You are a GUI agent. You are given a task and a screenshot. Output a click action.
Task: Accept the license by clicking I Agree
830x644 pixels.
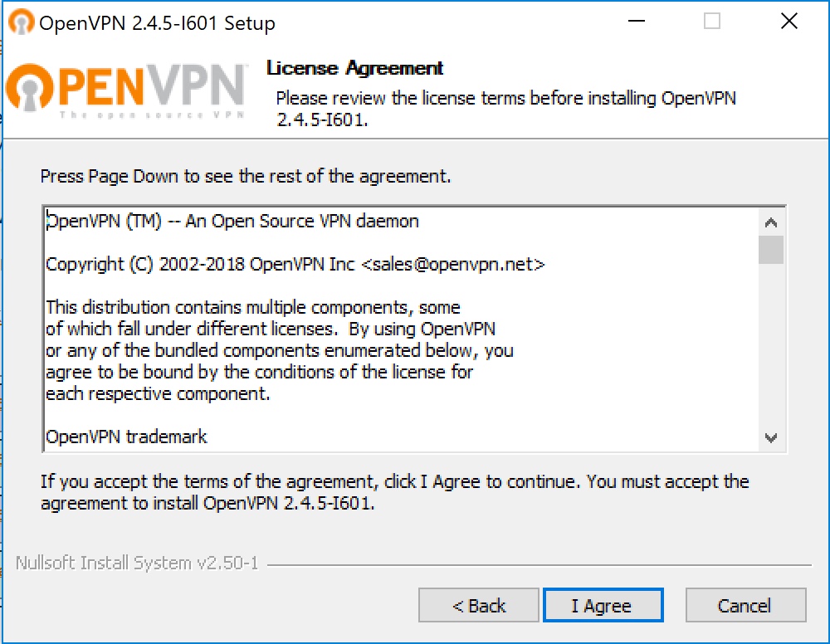603,605
